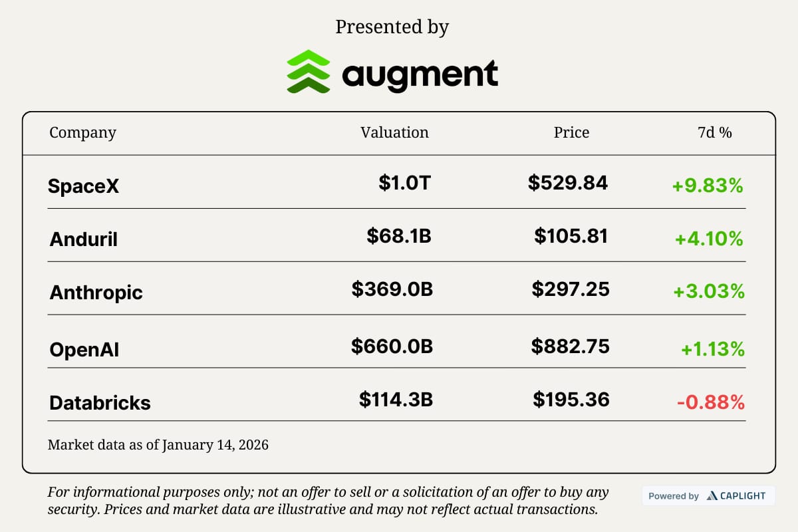The image size is (798, 532).
Task: Click the green Augment chevron logo icon
Action: tap(309, 71)
